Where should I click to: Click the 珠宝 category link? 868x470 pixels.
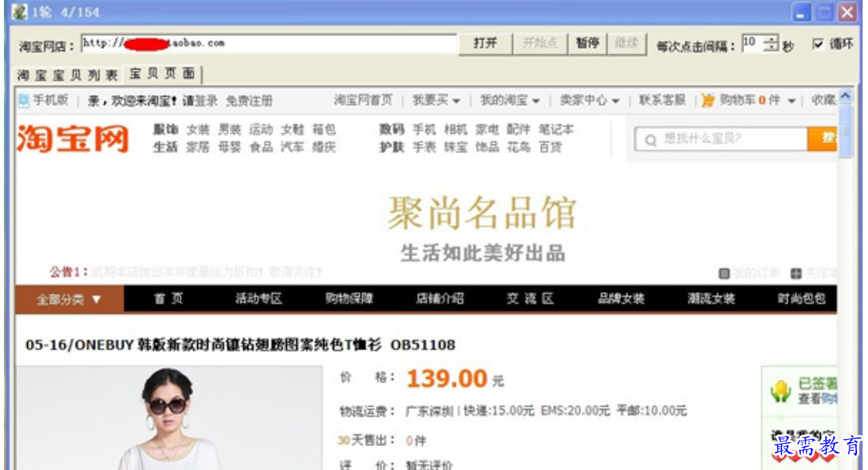coord(456,147)
